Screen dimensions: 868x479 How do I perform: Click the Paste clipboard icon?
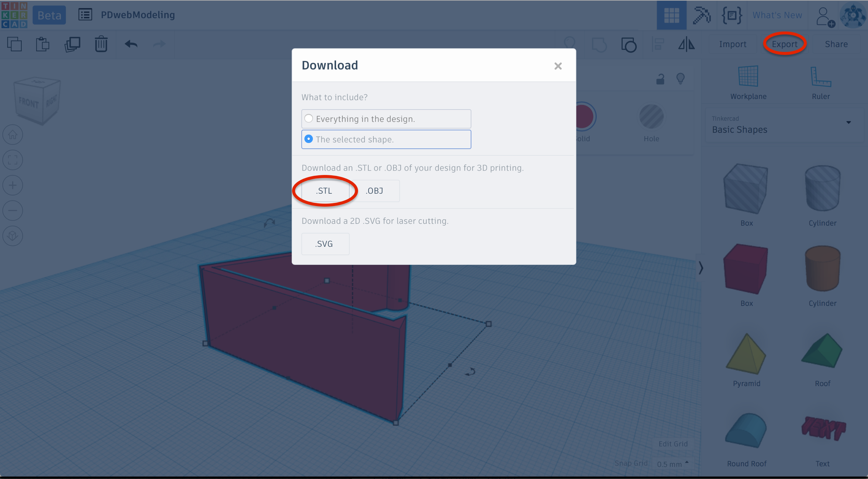pyautogui.click(x=43, y=44)
